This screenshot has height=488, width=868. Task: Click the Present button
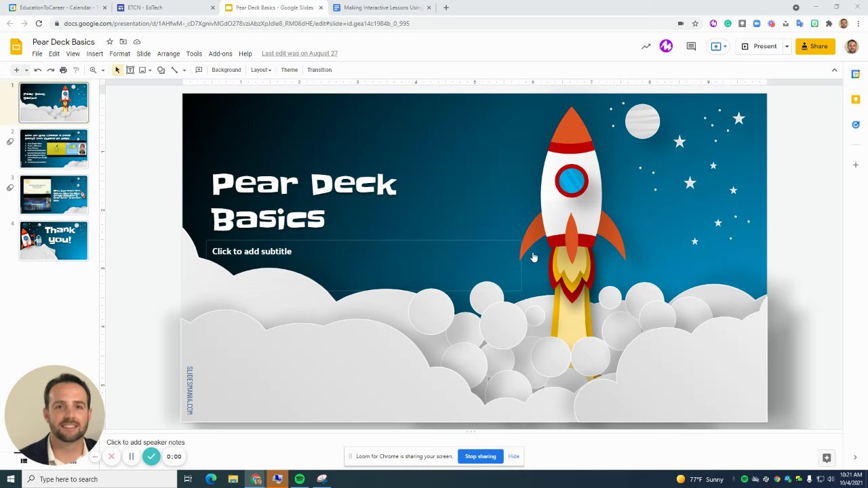tap(759, 47)
